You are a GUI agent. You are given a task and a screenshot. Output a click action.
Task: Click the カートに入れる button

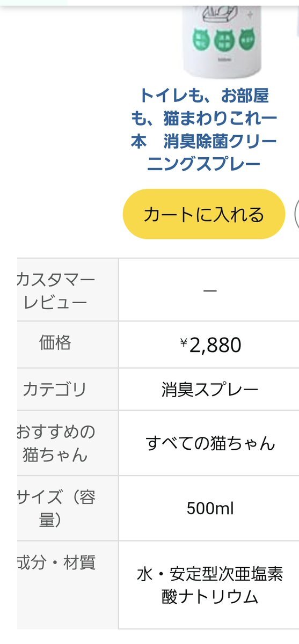(x=203, y=214)
